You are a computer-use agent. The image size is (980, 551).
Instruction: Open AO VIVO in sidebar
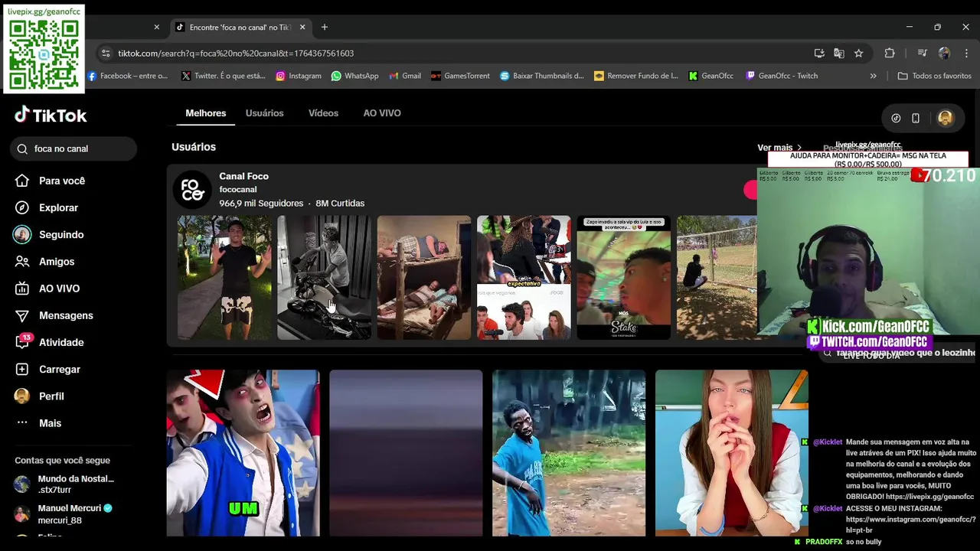59,289
